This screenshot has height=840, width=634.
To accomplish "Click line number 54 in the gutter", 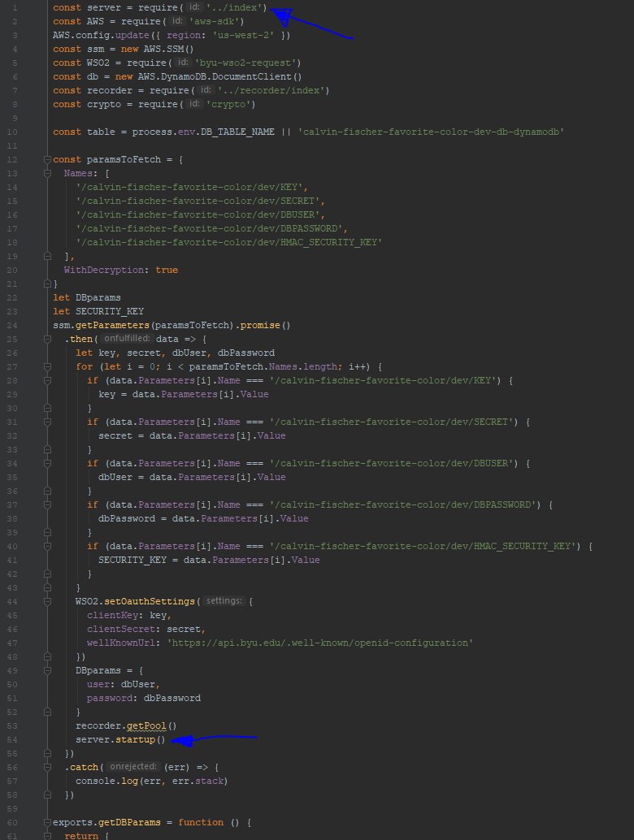I will pyautogui.click(x=12, y=740).
